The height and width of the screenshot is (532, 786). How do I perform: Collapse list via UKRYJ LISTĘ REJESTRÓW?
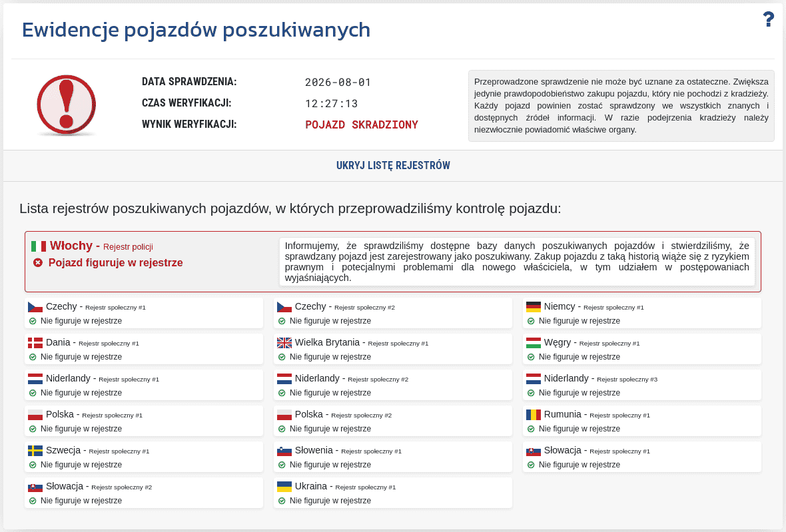pyautogui.click(x=393, y=165)
